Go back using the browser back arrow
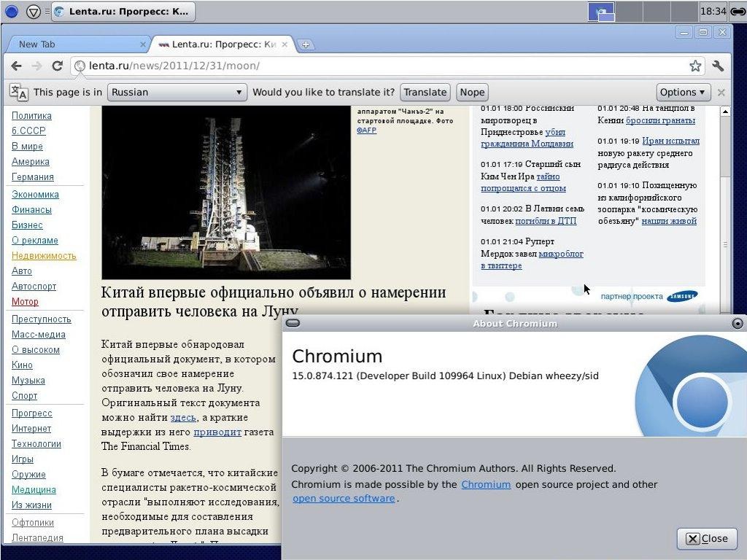747x560 pixels. [x=17, y=66]
